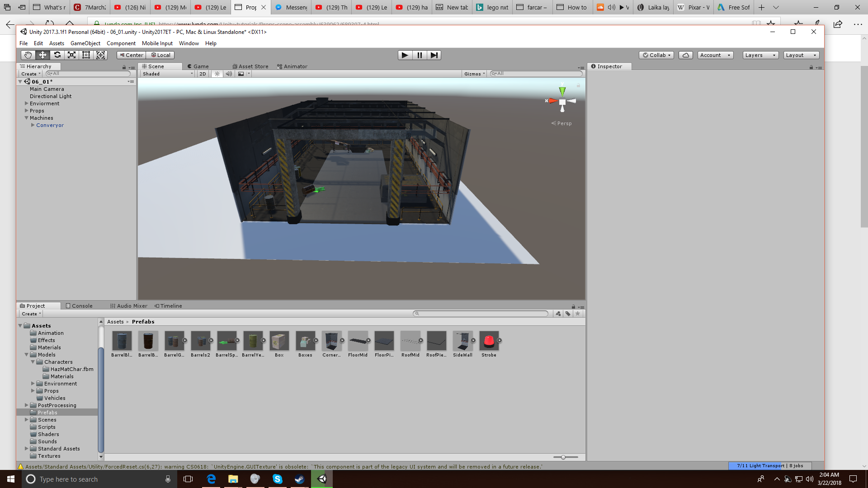Viewport: 868px width, 488px height.
Task: Expand the Boxes prefab arrow
Action: [x=316, y=340]
